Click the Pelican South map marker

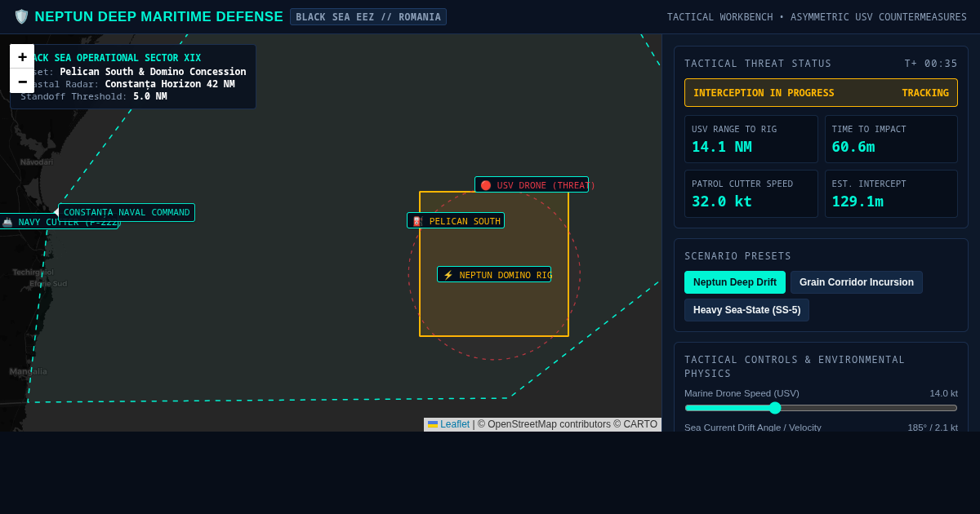[x=456, y=221]
